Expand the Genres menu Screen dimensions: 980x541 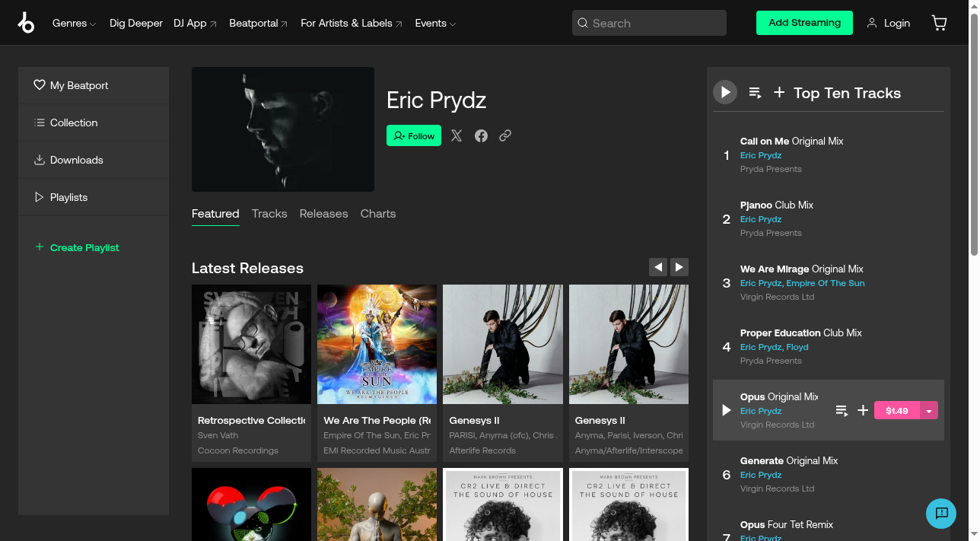click(x=74, y=23)
